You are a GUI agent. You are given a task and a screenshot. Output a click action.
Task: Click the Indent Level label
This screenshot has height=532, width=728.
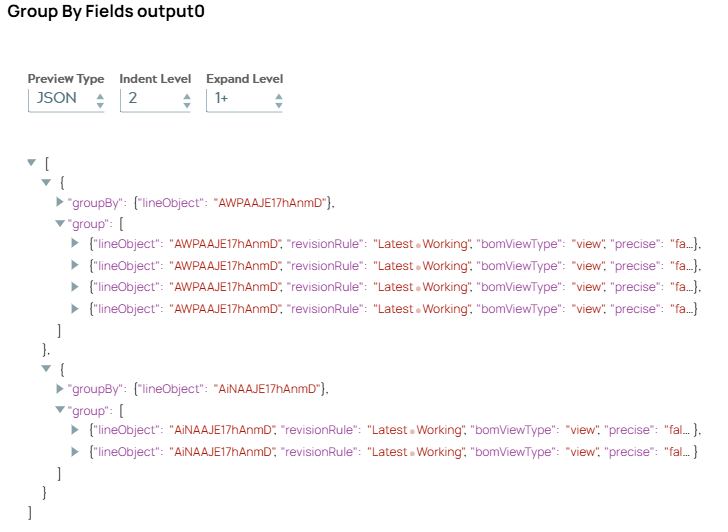point(155,79)
